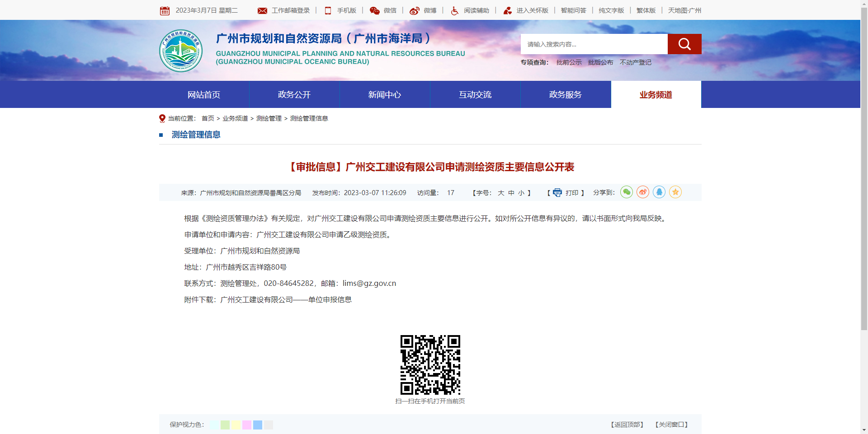Viewport: 868px width, 434px height.
Task: Click the red search magnifier button
Action: (x=684, y=44)
